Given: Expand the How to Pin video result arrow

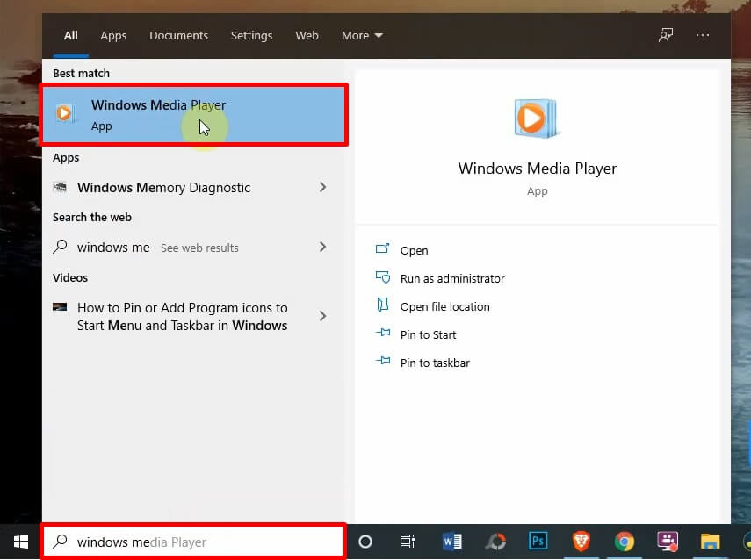Looking at the screenshot, I should click(x=323, y=316).
